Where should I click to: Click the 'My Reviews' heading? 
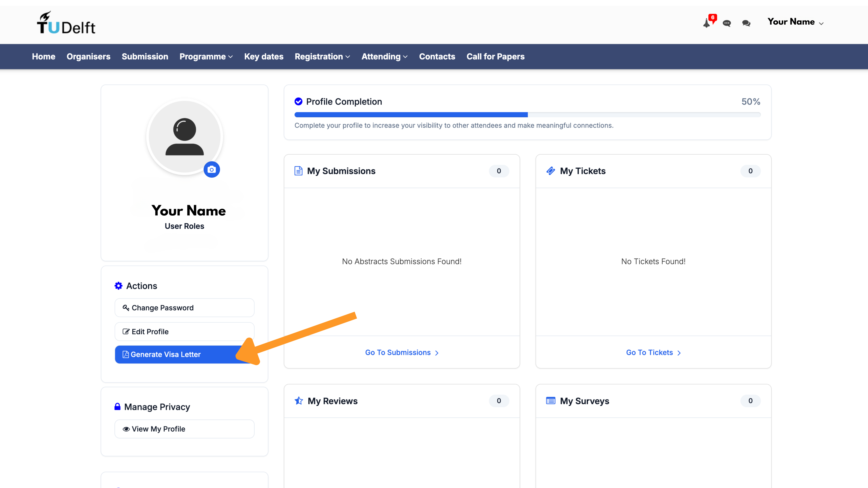332,401
